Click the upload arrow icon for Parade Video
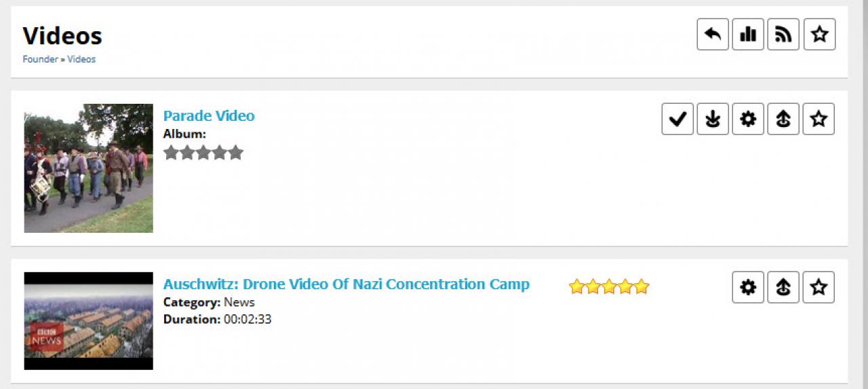Screen dimensions: 868x389 tap(783, 119)
